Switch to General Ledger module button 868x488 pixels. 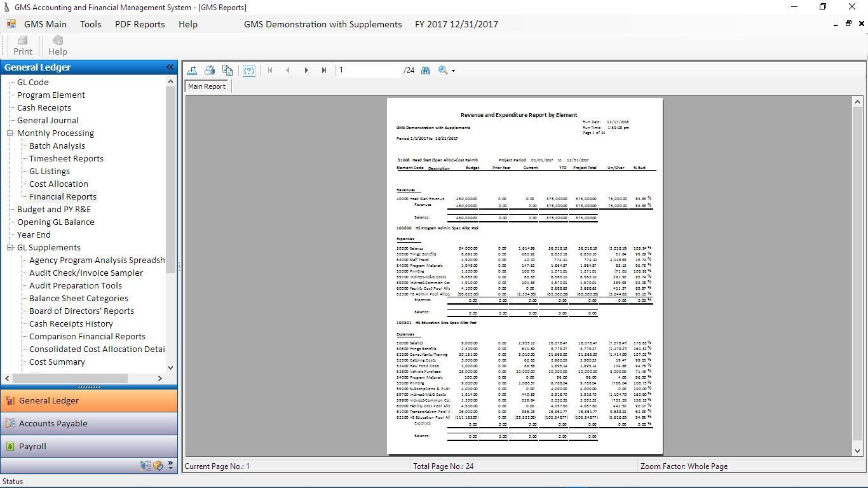click(x=89, y=400)
